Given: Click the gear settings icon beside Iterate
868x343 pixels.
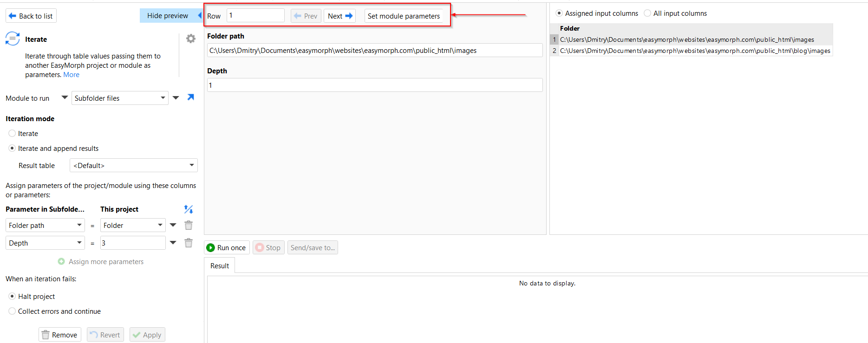Looking at the screenshot, I should pyautogui.click(x=190, y=39).
